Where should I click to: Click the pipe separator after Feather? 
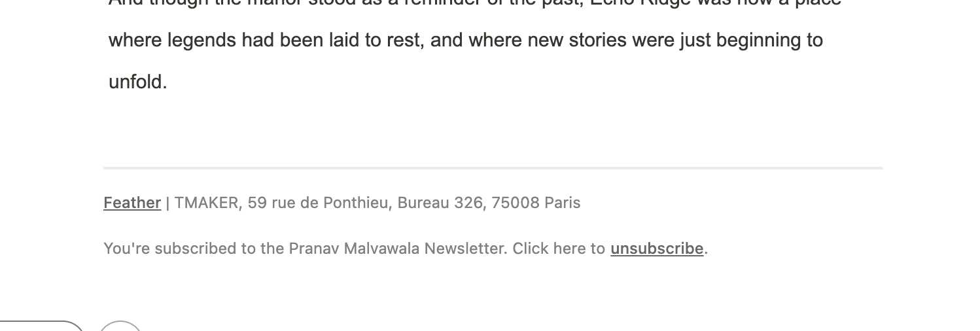click(x=167, y=203)
